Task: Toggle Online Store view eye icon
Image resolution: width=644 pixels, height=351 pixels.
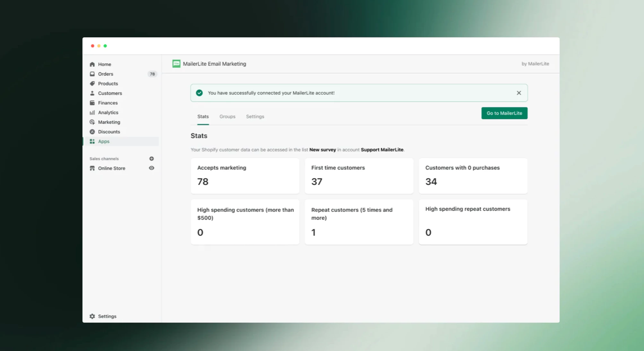Action: point(152,168)
